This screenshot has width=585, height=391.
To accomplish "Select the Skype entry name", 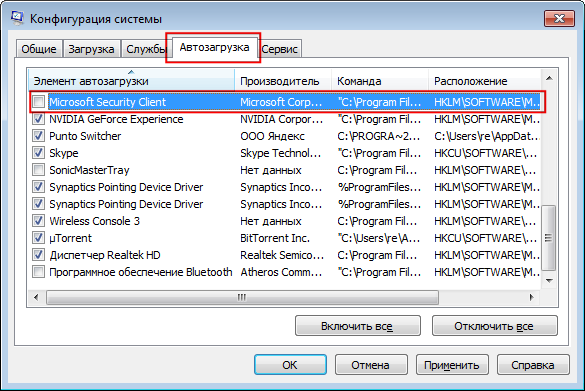I will click(64, 153).
